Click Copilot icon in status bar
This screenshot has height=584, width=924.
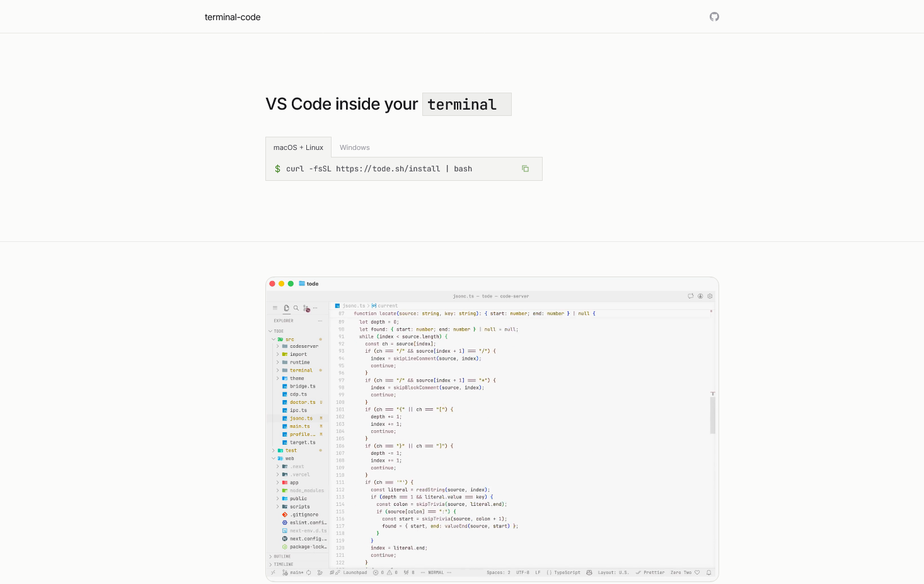(589, 573)
